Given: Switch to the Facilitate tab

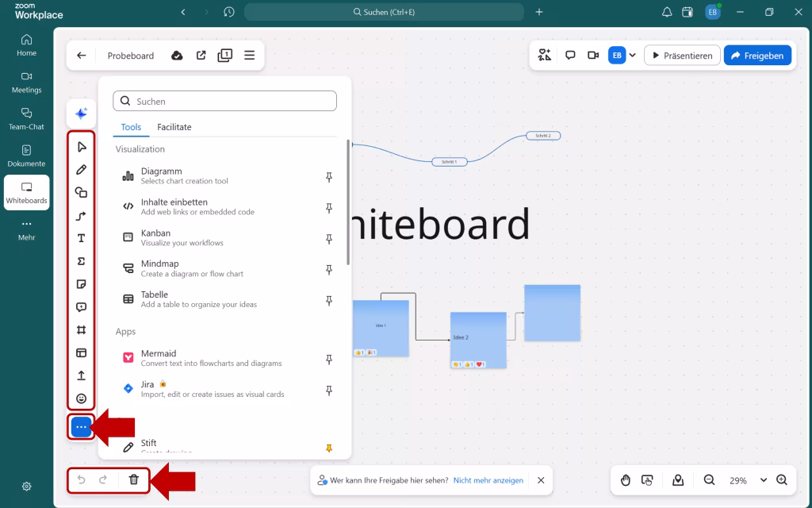Looking at the screenshot, I should [174, 127].
